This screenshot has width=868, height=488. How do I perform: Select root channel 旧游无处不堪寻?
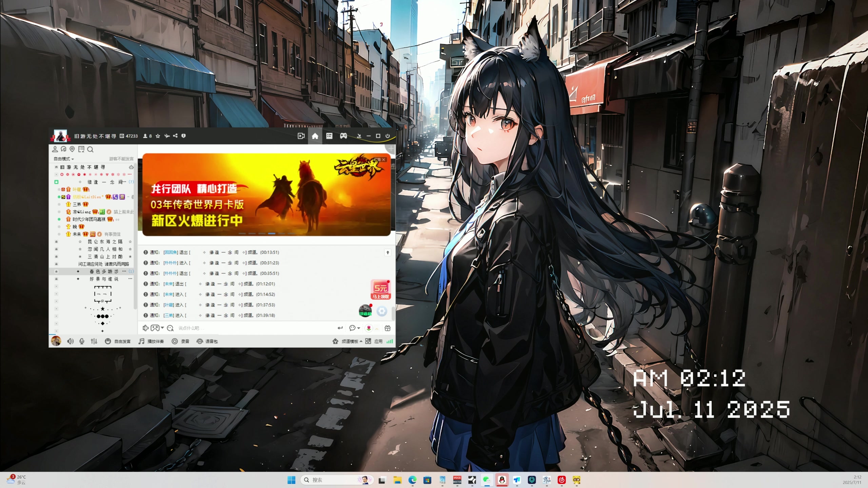click(83, 167)
